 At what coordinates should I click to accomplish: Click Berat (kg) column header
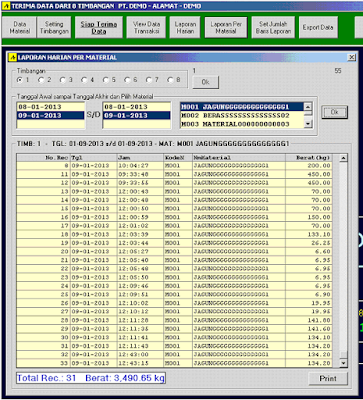[309, 158]
